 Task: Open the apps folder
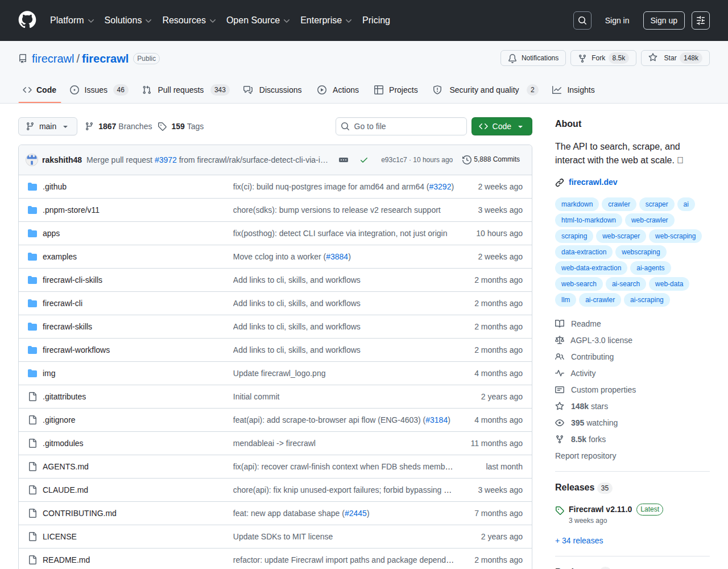[x=51, y=233]
